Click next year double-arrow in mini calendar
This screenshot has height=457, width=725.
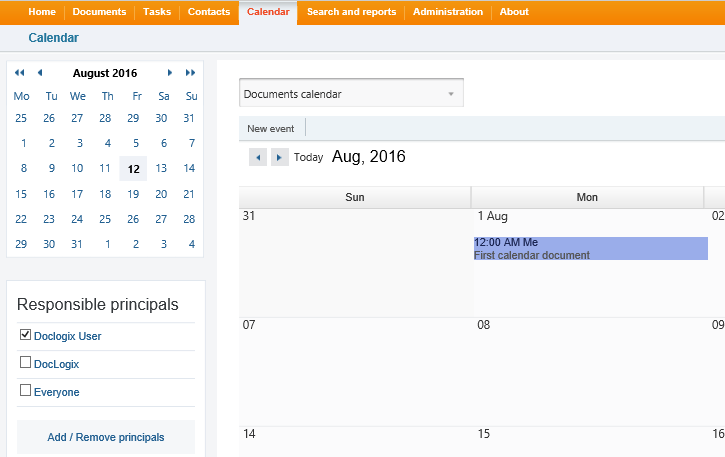coord(190,73)
